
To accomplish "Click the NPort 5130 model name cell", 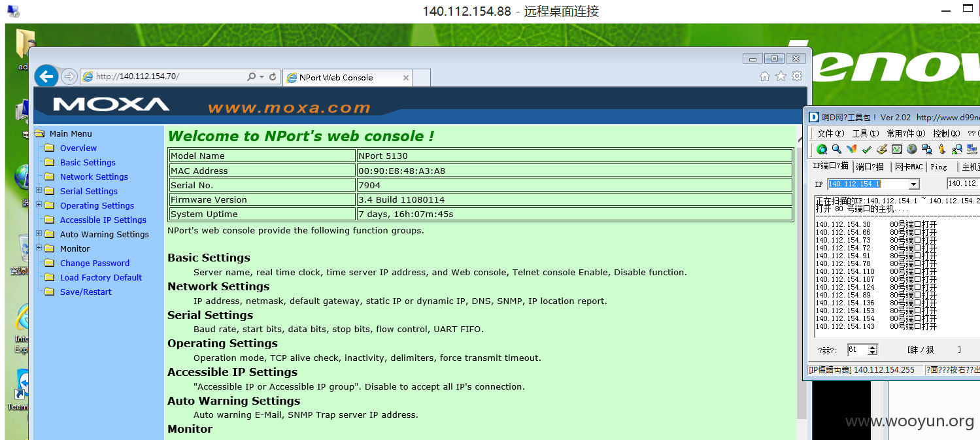I will tap(575, 156).
